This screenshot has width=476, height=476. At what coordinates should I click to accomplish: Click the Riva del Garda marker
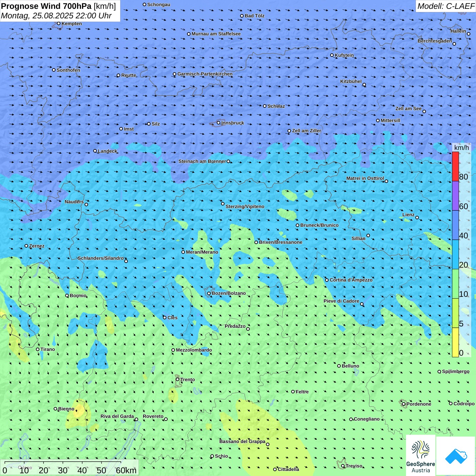coord(136,419)
